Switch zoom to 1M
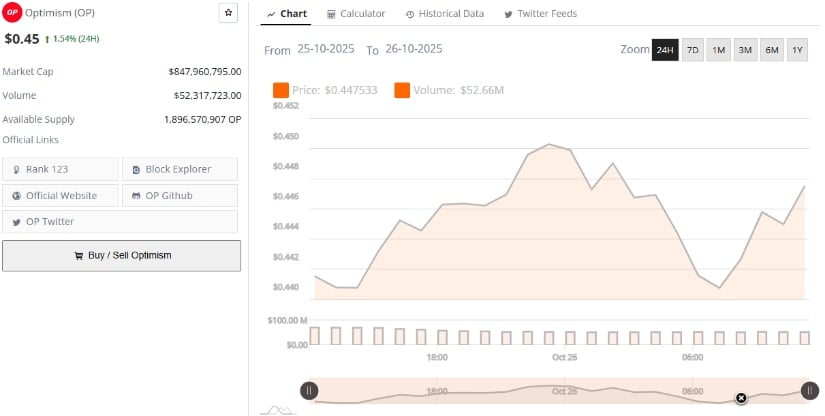 (719, 50)
